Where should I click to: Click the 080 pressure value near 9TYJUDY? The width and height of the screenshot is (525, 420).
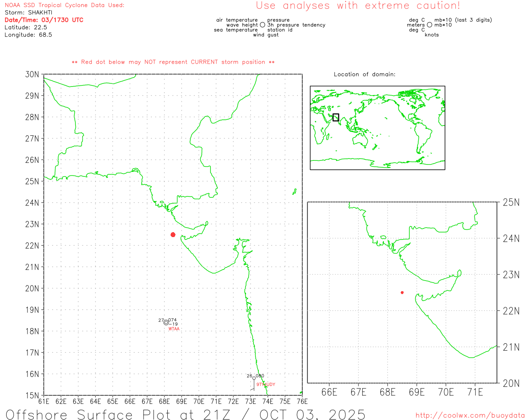pyautogui.click(x=260, y=376)
